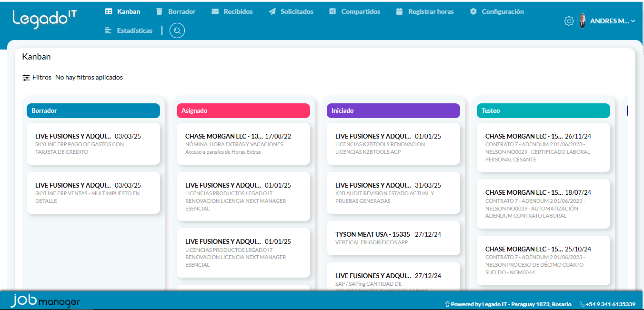
Task: Open the Recibidos menu item
Action: pyautogui.click(x=232, y=11)
